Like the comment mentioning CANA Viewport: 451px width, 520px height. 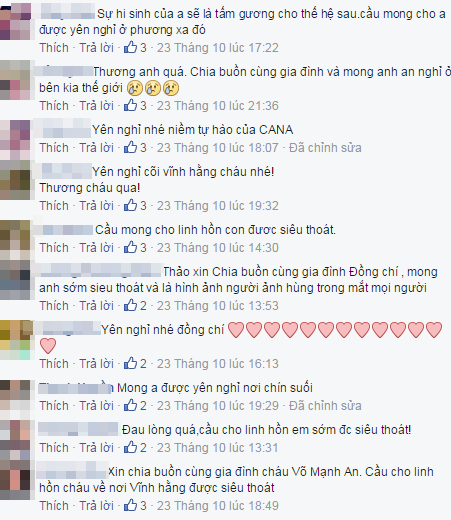pyautogui.click(x=54, y=148)
